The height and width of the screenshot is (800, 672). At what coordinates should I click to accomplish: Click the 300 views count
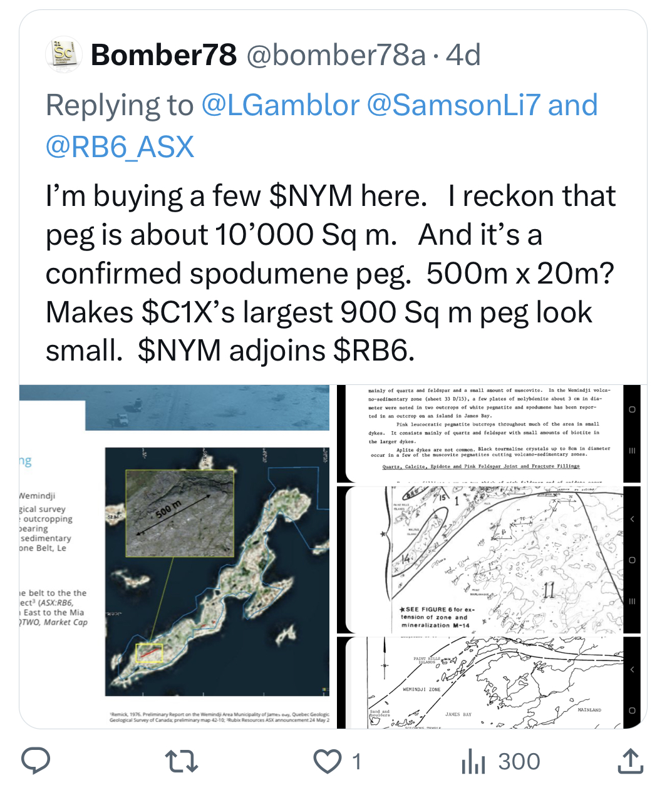519,762
